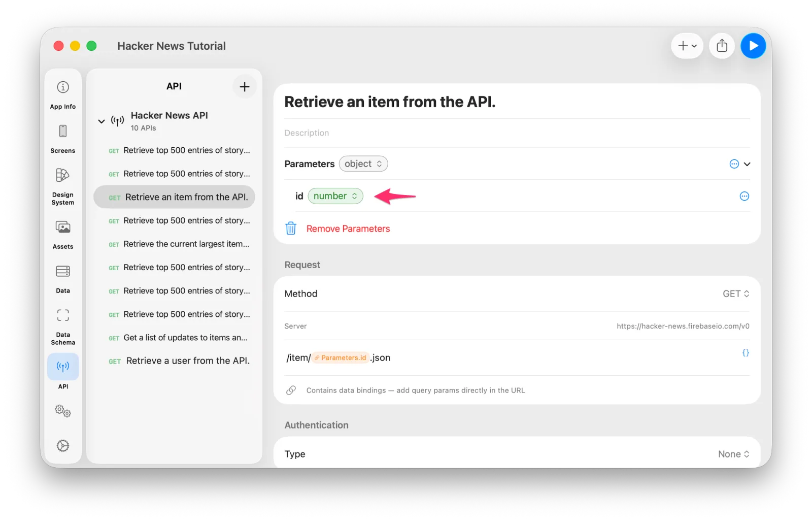This screenshot has width=812, height=521.
Task: Open the Assets sidebar section
Action: coord(63,235)
